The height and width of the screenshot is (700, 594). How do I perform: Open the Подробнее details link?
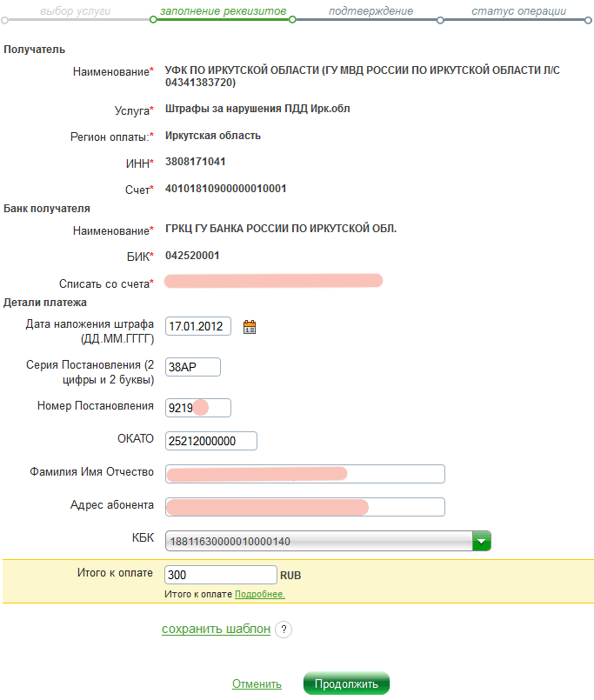point(259,595)
